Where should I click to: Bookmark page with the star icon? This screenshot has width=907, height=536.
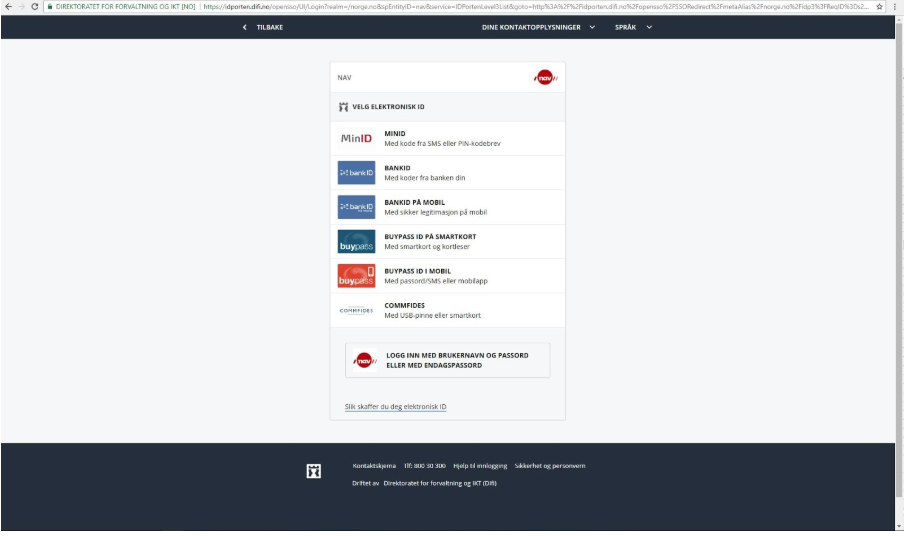click(879, 6)
